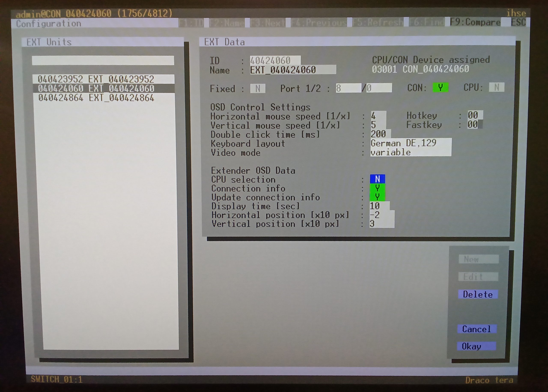Edit the Horizontal mouse speed value
The image size is (548, 392).
click(x=378, y=116)
